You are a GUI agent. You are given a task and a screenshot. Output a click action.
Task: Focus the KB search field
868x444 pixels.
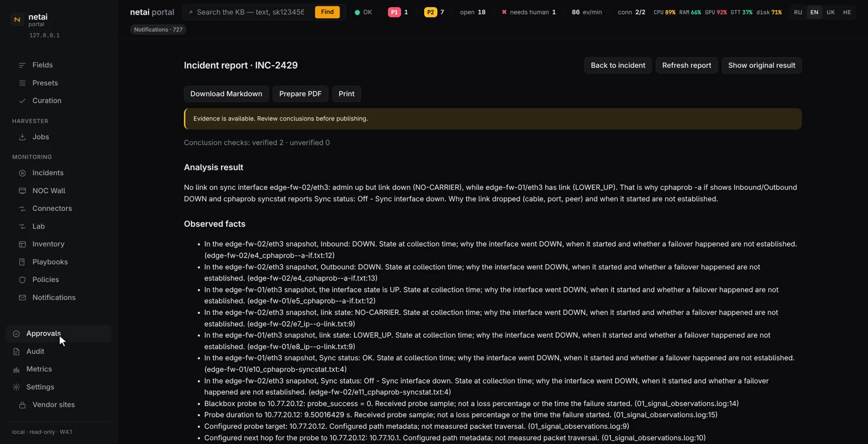pyautogui.click(x=251, y=12)
